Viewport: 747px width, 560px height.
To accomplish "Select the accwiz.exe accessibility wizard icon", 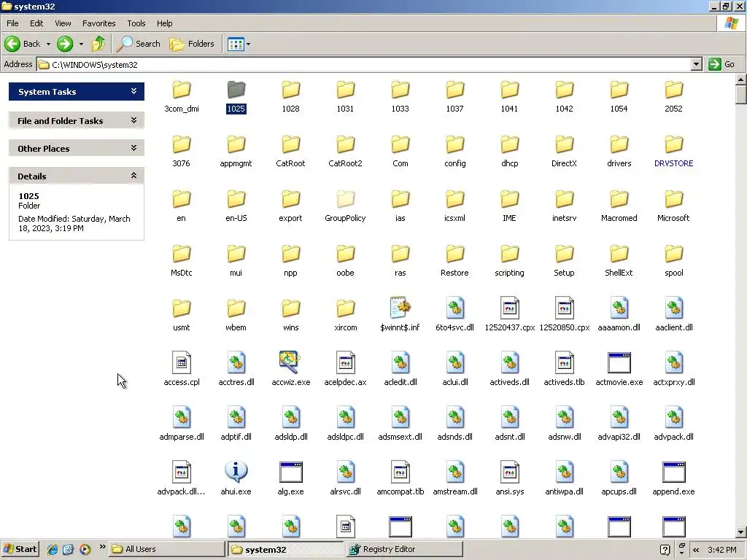I will click(290, 362).
